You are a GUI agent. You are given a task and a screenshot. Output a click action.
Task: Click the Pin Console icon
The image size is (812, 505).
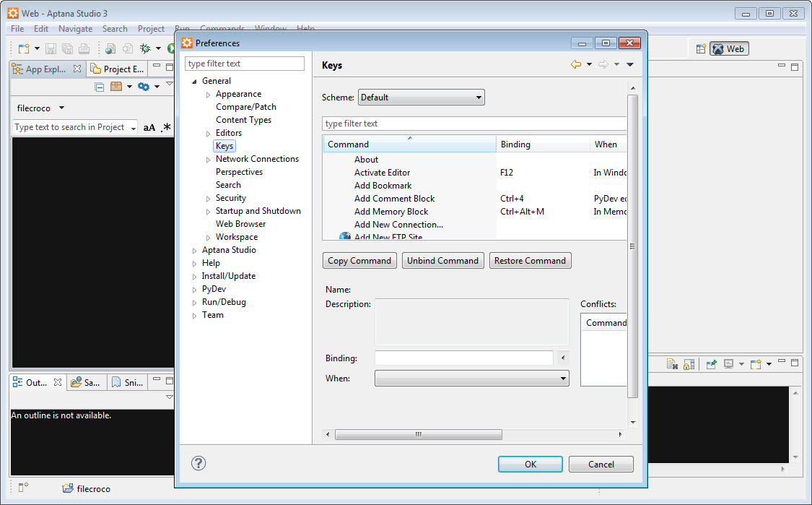tap(711, 364)
